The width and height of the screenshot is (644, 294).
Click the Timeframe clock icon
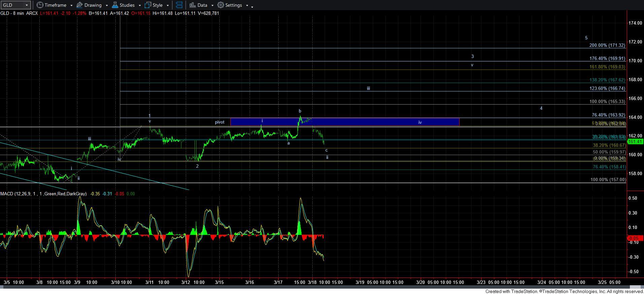pyautogui.click(x=40, y=5)
